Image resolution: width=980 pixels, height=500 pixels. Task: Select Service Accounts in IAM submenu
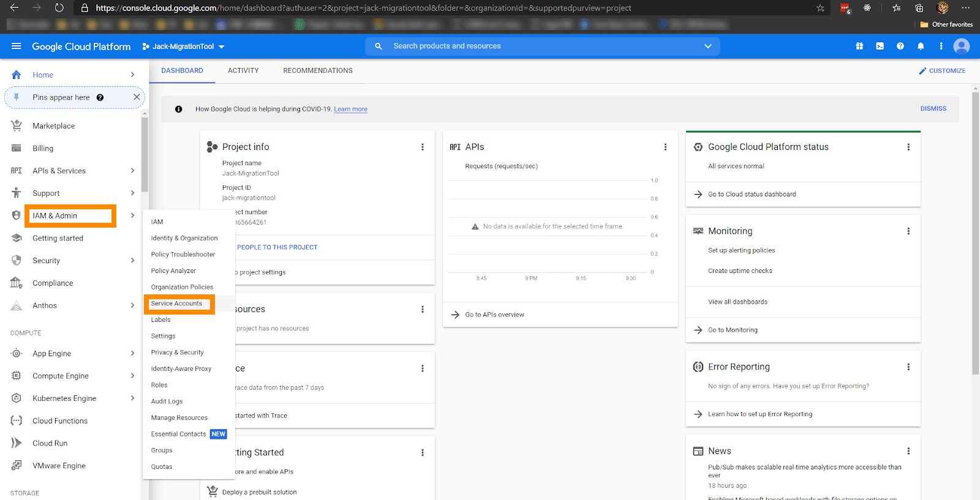(176, 304)
